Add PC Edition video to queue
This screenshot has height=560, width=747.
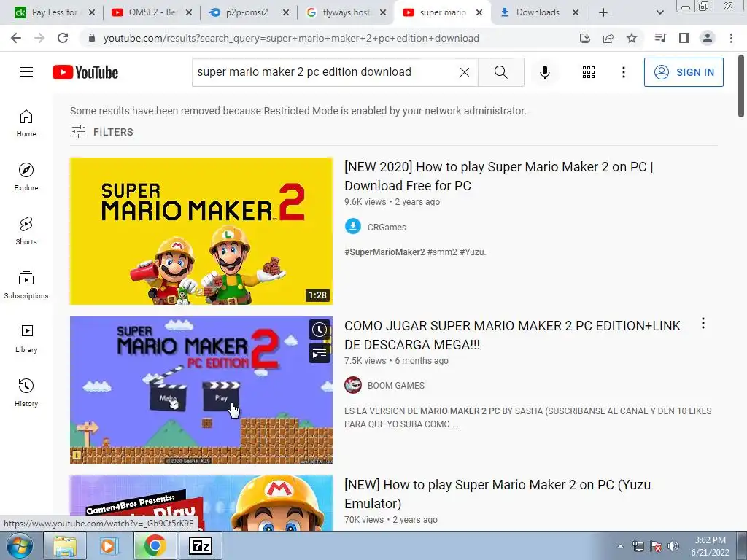tap(320, 354)
